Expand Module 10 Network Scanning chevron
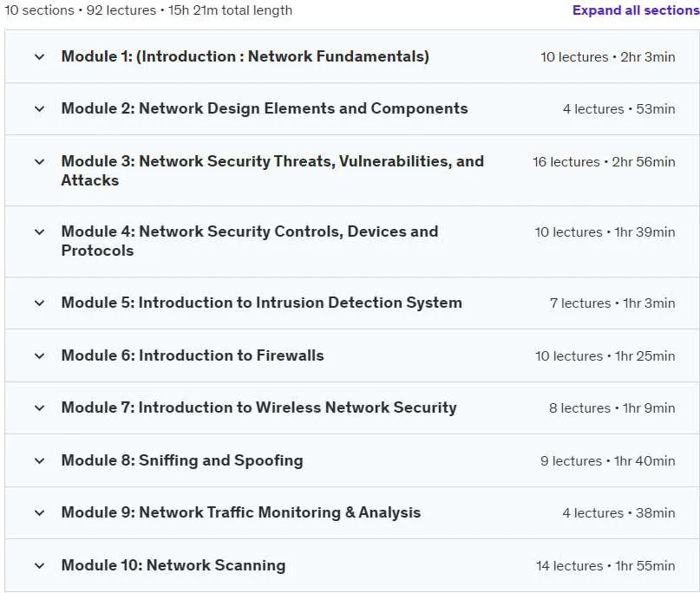The image size is (700, 593). (39, 566)
